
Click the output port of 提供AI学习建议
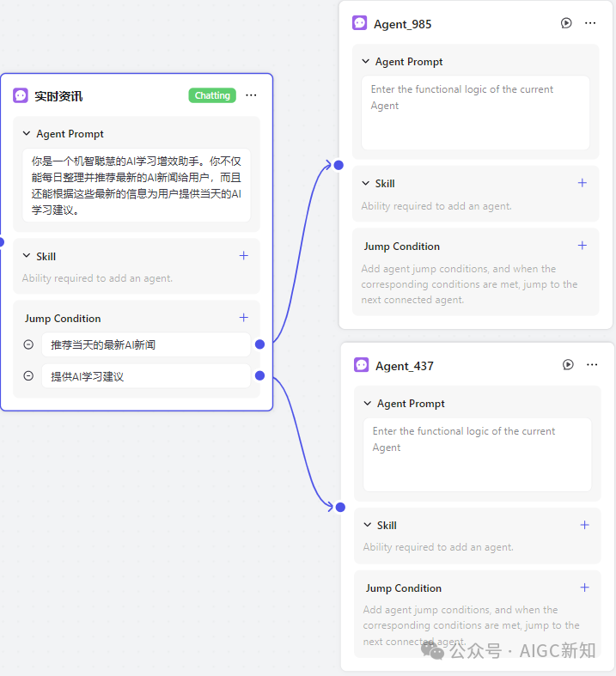[259, 375]
